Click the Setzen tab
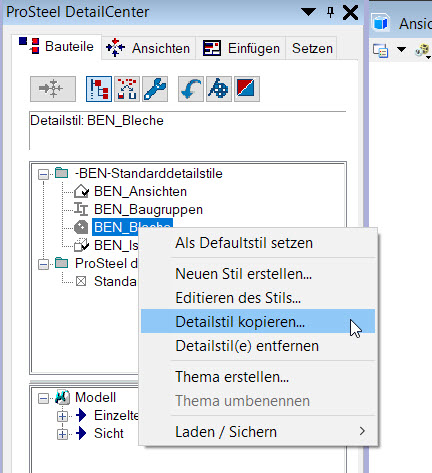The height and width of the screenshot is (473, 432). tap(312, 48)
